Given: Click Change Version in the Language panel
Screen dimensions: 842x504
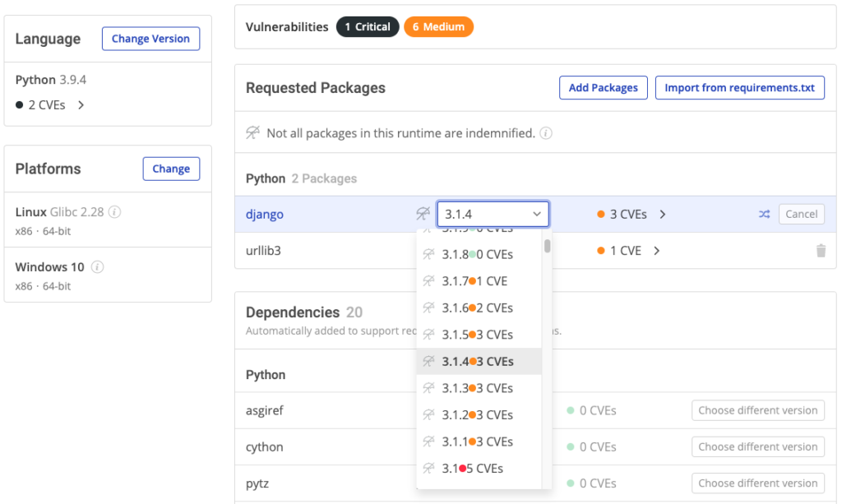Looking at the screenshot, I should click(150, 38).
